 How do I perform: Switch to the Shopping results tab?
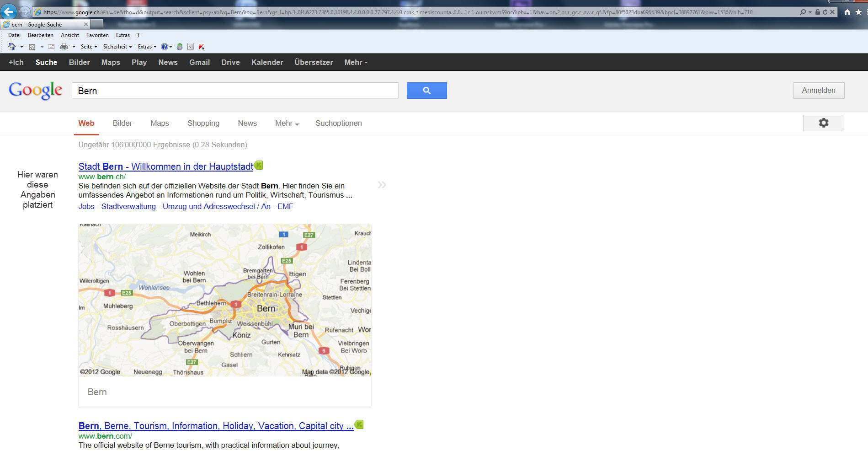[x=203, y=123]
